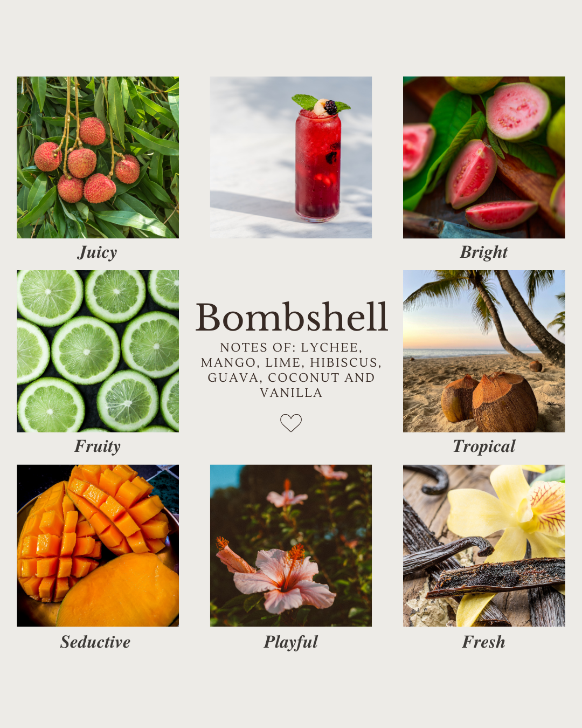Select the lime slices photo
This screenshot has height=728, width=582.
(98, 351)
